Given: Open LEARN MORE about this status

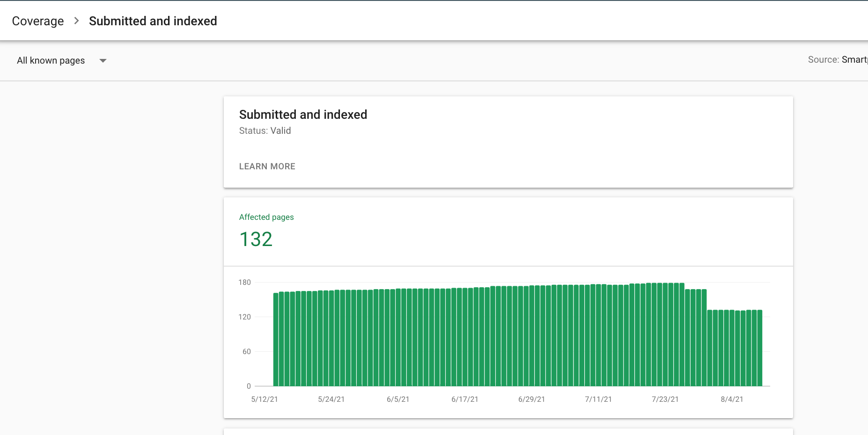Looking at the screenshot, I should 267,166.
